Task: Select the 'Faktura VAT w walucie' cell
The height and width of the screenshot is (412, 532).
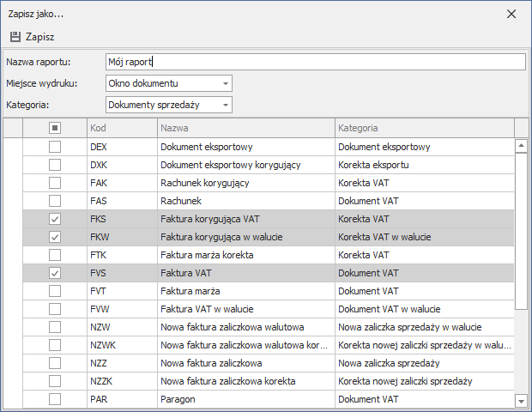Action: click(x=246, y=309)
